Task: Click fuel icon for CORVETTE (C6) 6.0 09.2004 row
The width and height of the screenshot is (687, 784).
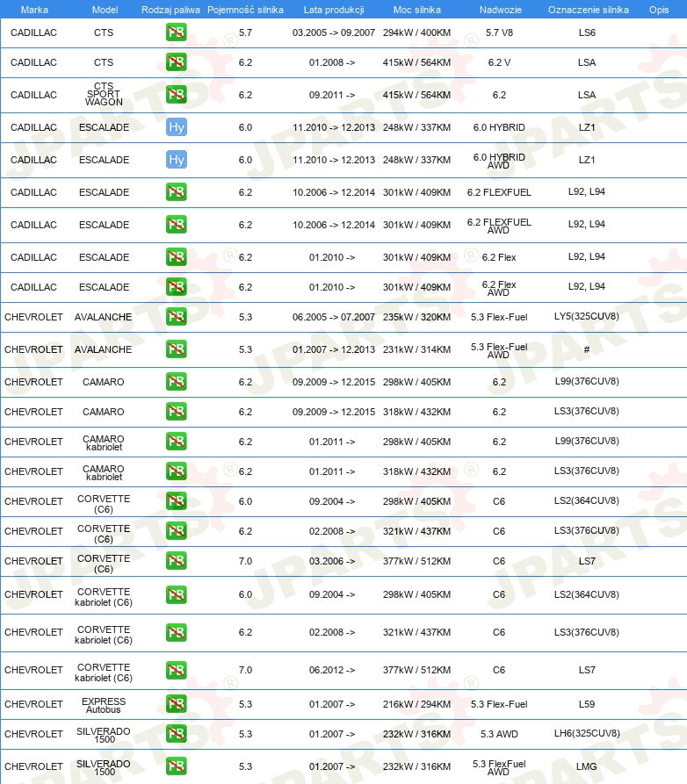Action: pyautogui.click(x=176, y=501)
